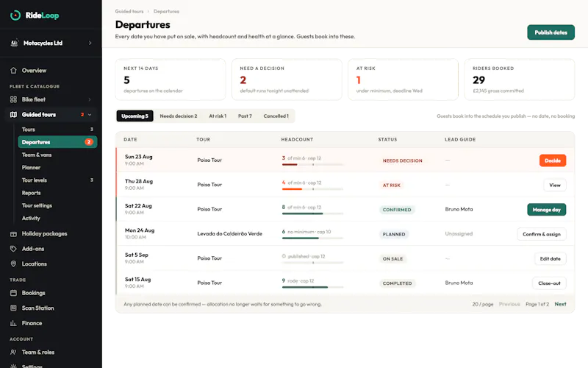The width and height of the screenshot is (588, 368).
Task: Click the ON SALE status badge
Action: (x=392, y=259)
